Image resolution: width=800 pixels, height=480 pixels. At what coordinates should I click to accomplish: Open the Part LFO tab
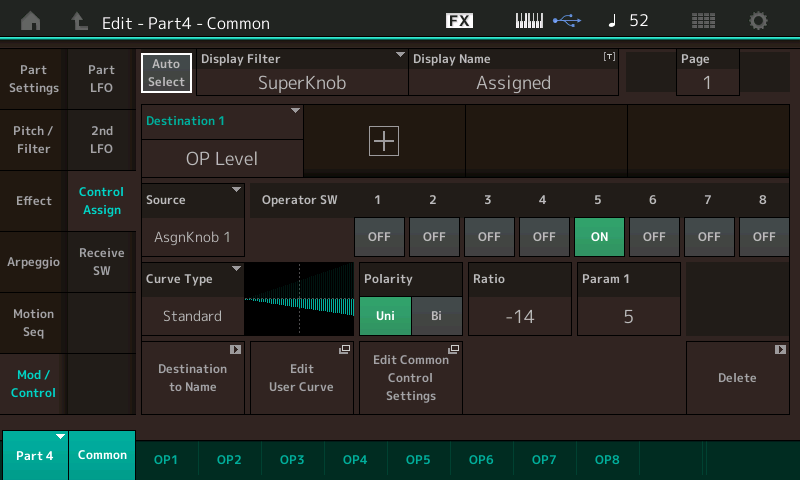101,79
